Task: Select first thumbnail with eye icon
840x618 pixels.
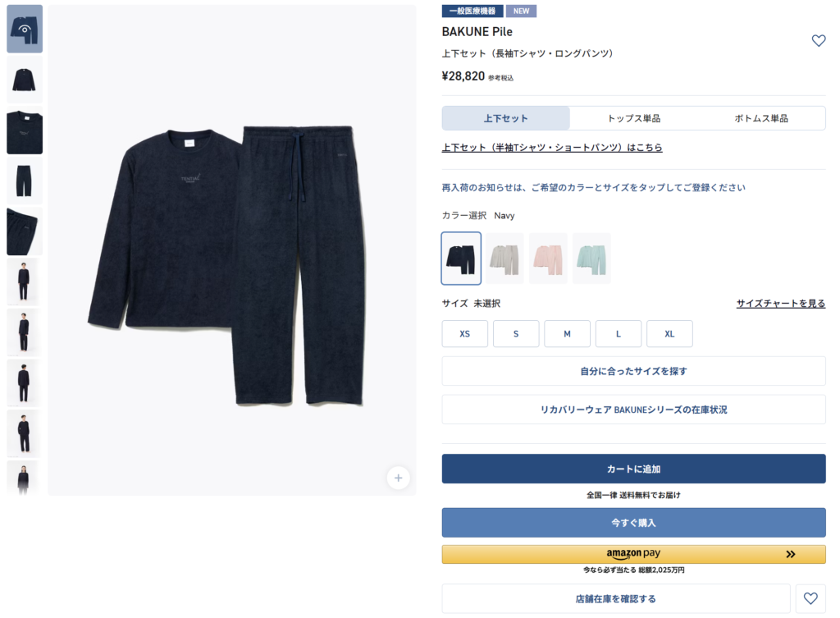Action: (25, 29)
